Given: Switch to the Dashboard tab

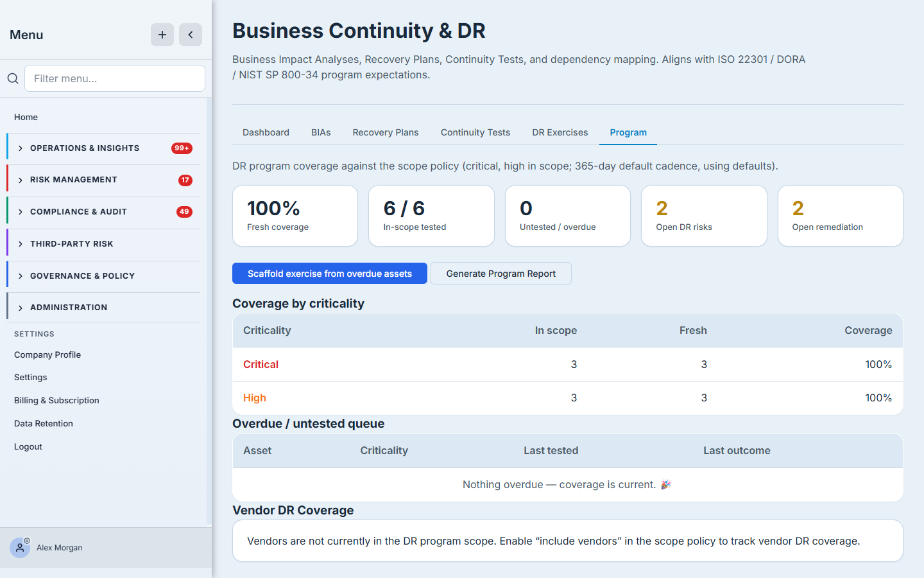Looking at the screenshot, I should 266,132.
